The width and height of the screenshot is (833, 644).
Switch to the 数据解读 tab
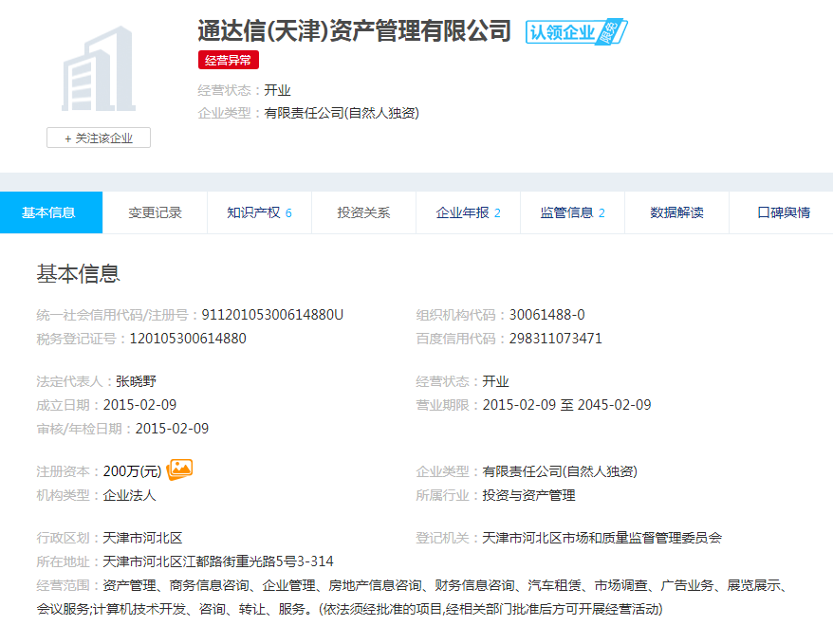click(x=676, y=212)
